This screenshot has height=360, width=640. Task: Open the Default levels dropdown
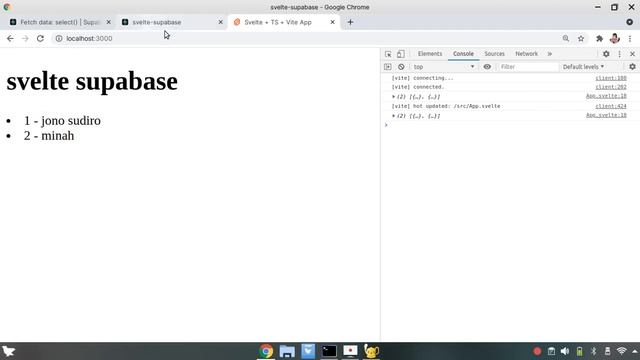click(x=583, y=67)
